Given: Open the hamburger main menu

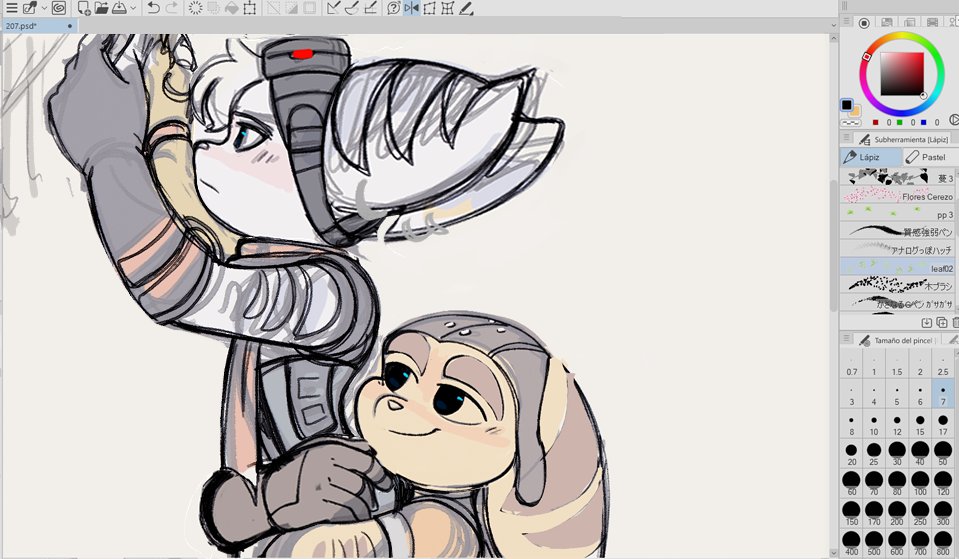Looking at the screenshot, I should tap(11, 8).
